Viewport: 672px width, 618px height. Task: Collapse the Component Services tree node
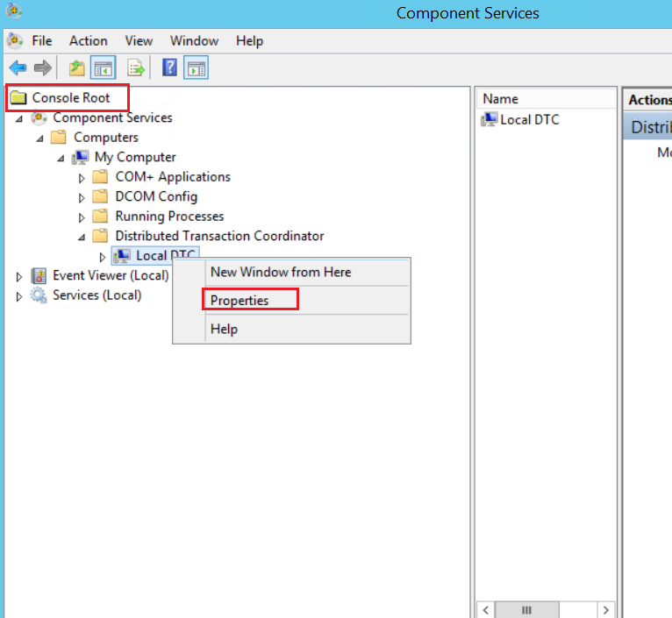tap(19, 118)
